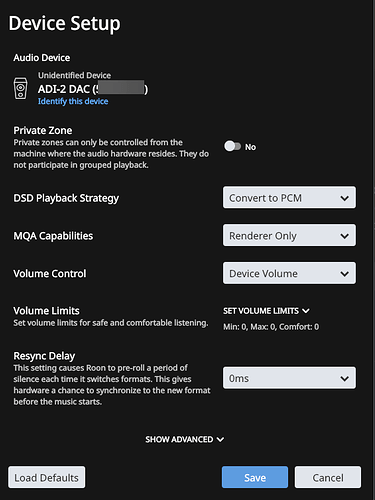Click the Load Defaults button

click(x=47, y=477)
